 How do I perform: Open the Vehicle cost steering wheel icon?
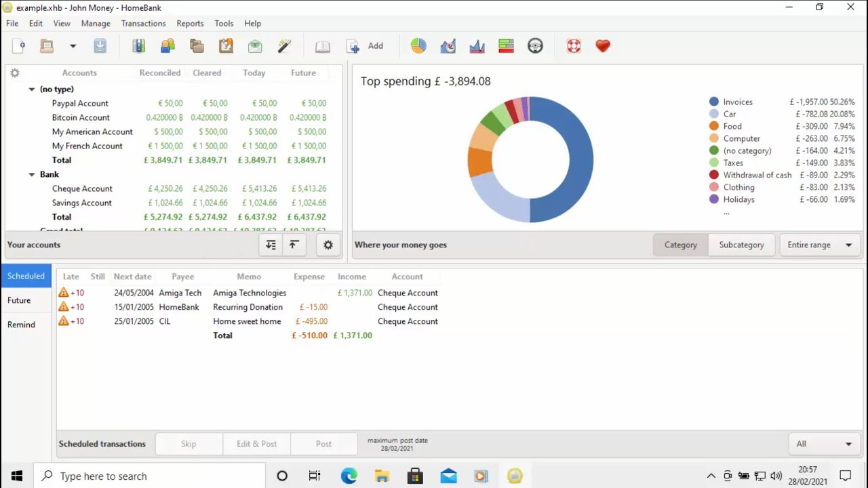(535, 46)
